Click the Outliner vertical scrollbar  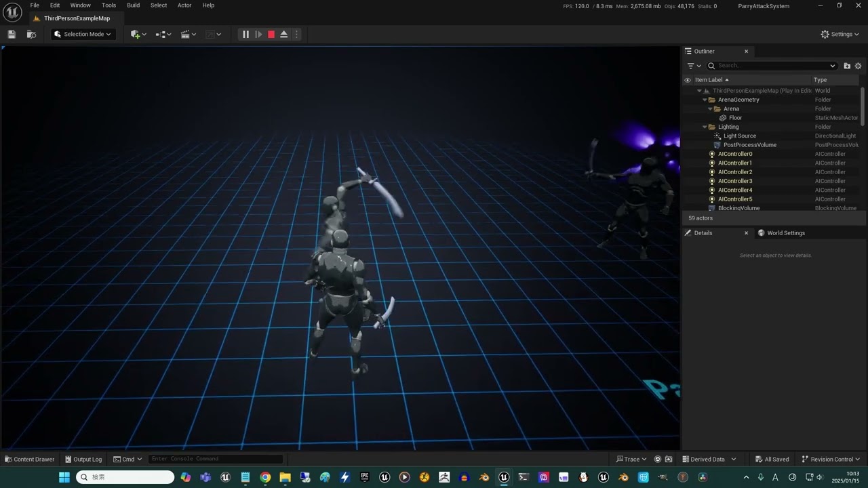(863, 105)
